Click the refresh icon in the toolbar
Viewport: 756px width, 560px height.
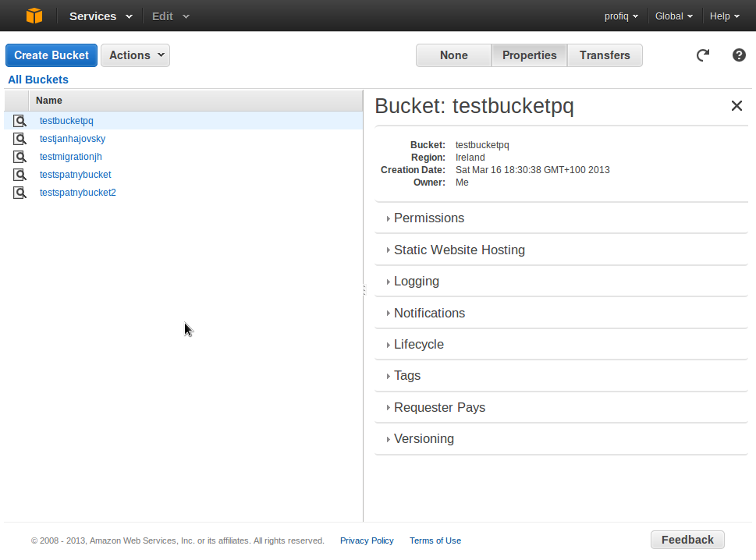(703, 55)
